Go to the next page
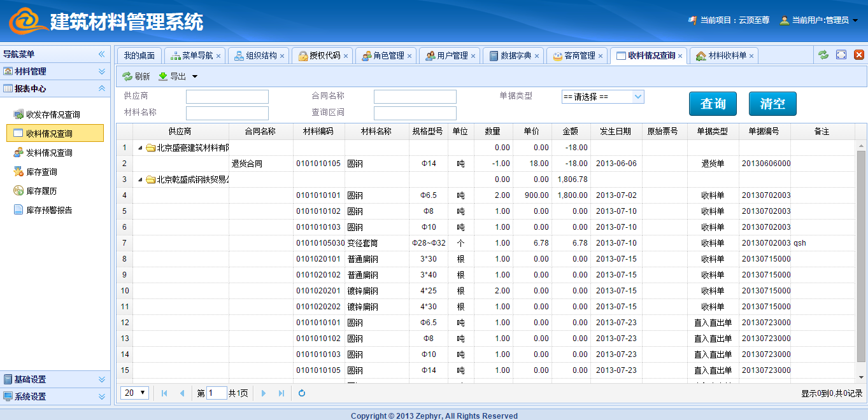 [264, 393]
